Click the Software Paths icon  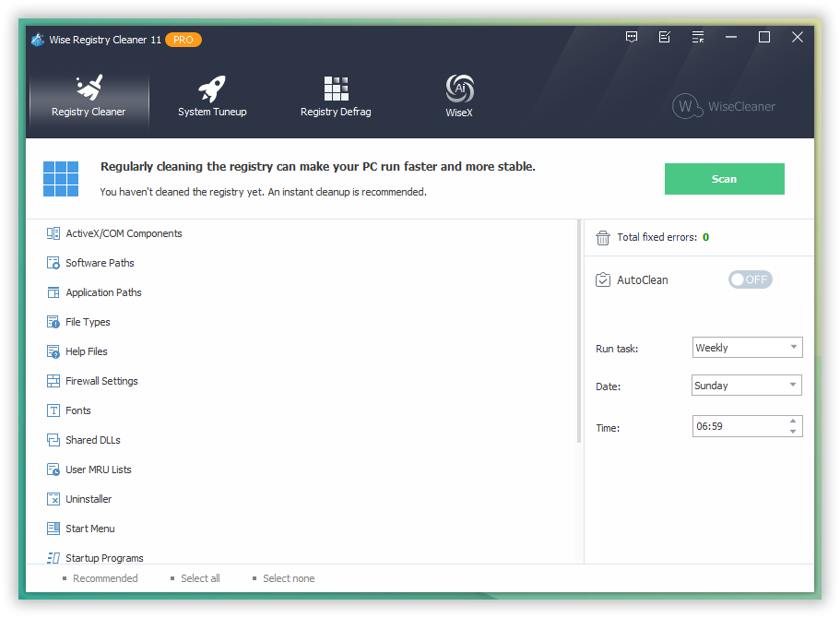tap(53, 263)
